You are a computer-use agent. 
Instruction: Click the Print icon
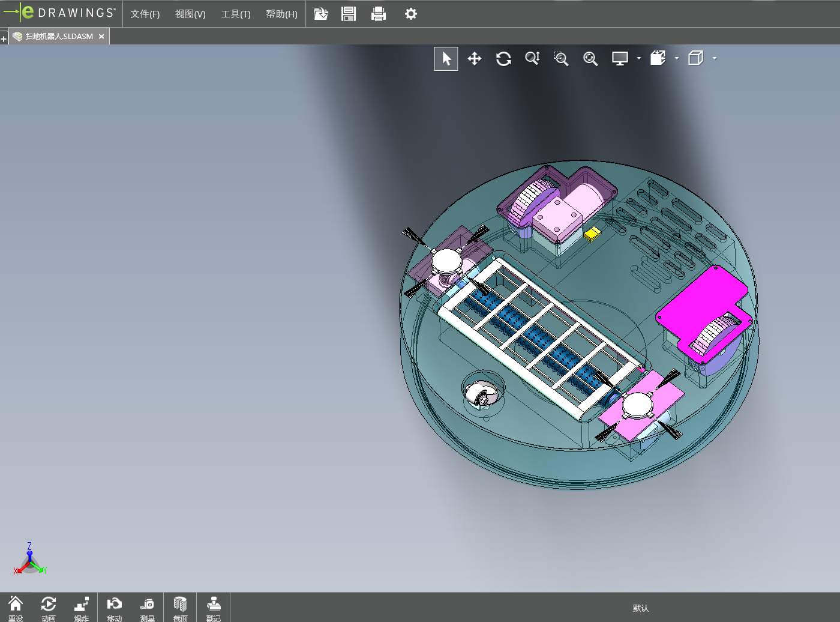click(x=379, y=14)
